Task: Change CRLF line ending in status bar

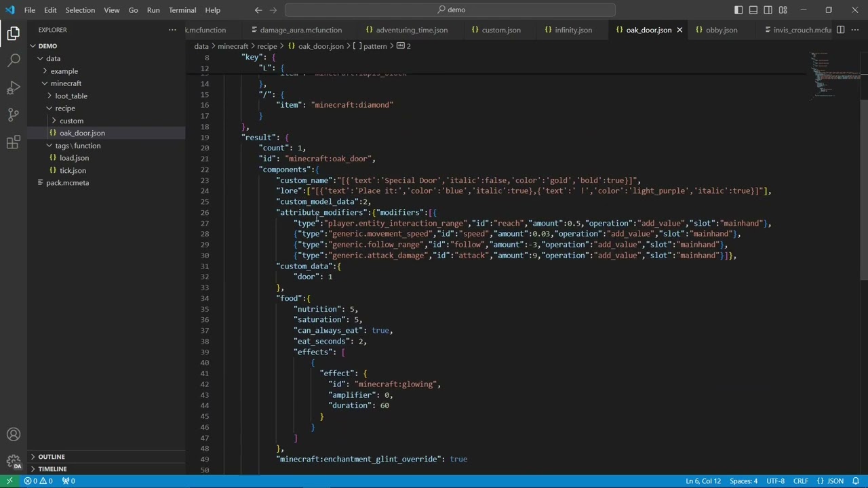Action: (800, 481)
